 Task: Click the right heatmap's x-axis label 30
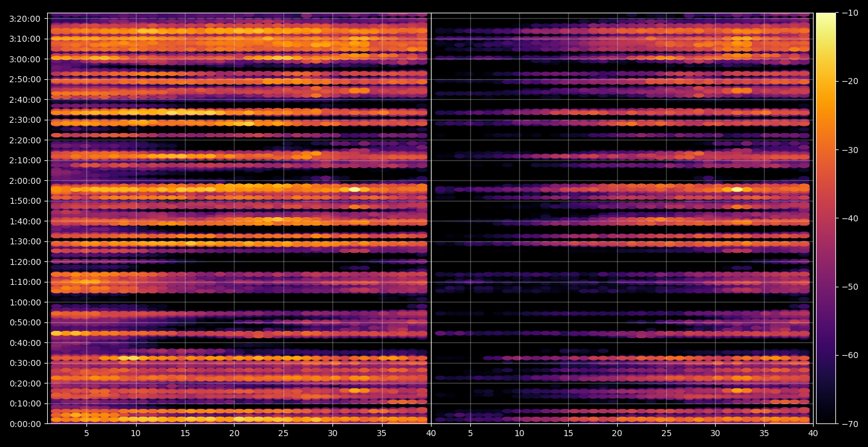pyautogui.click(x=715, y=434)
